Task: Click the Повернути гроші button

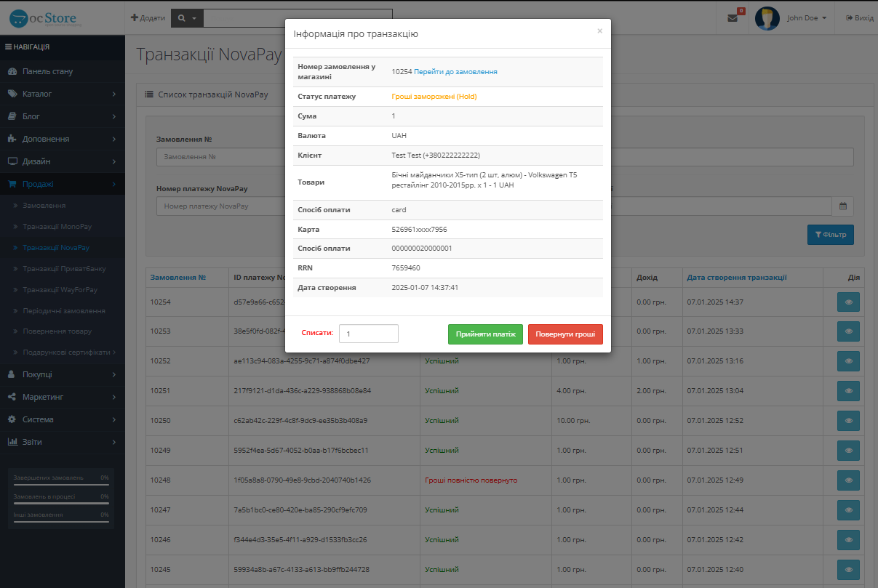Action: point(565,334)
